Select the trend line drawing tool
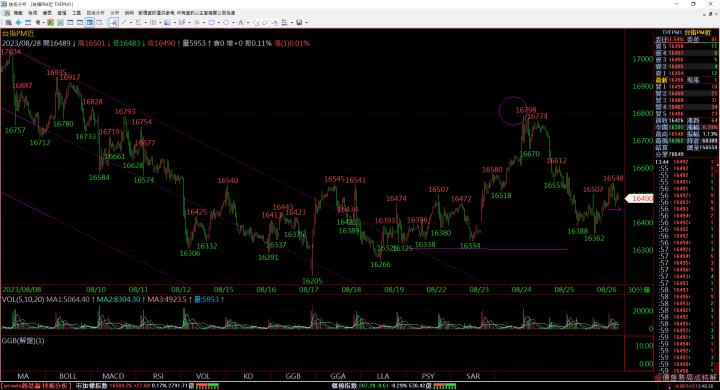The height and width of the screenshot is (390, 720). (124, 22)
